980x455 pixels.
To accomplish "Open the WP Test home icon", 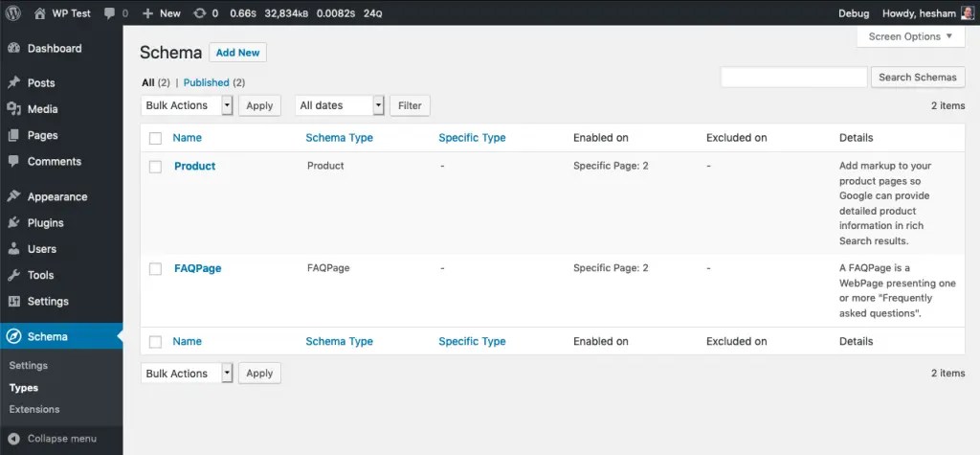I will 40,13.
